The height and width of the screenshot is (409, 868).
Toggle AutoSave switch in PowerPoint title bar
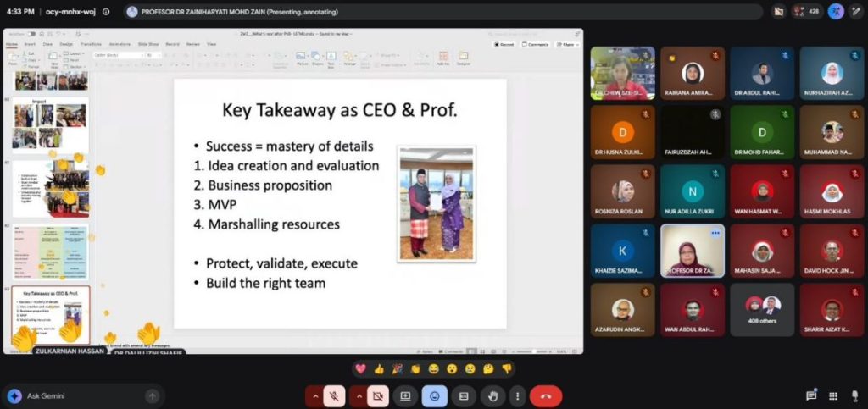(31, 34)
